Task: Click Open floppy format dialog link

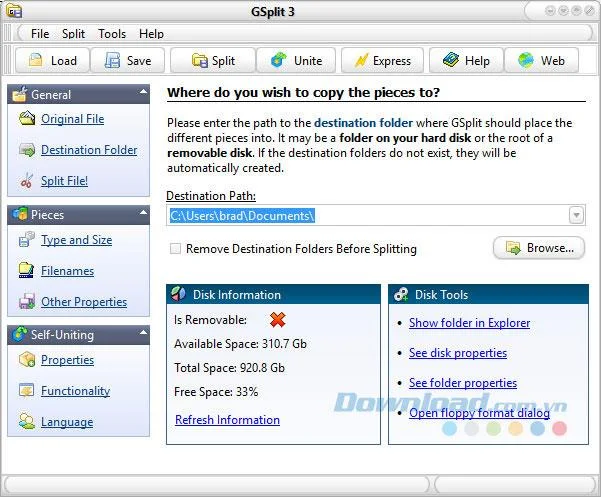Action: [479, 413]
